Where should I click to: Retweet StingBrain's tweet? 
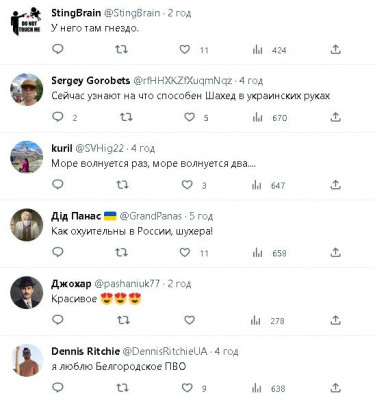tap(121, 50)
